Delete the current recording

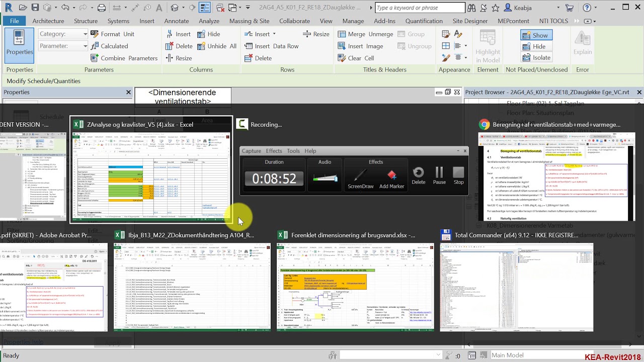(419, 176)
